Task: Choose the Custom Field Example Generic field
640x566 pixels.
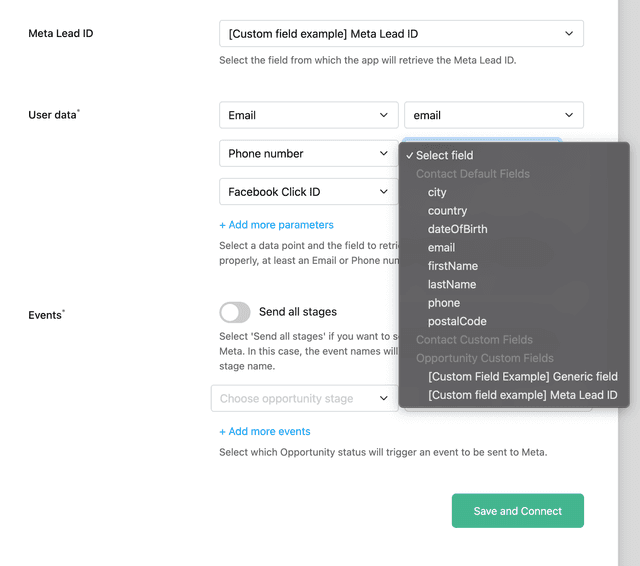Action: coord(522,377)
